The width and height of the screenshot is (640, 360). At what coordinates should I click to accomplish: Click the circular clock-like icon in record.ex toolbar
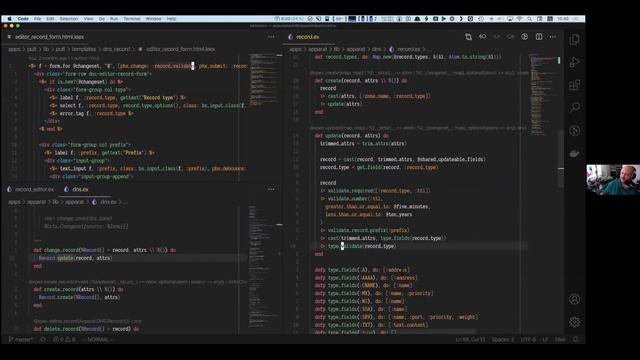coord(524,37)
